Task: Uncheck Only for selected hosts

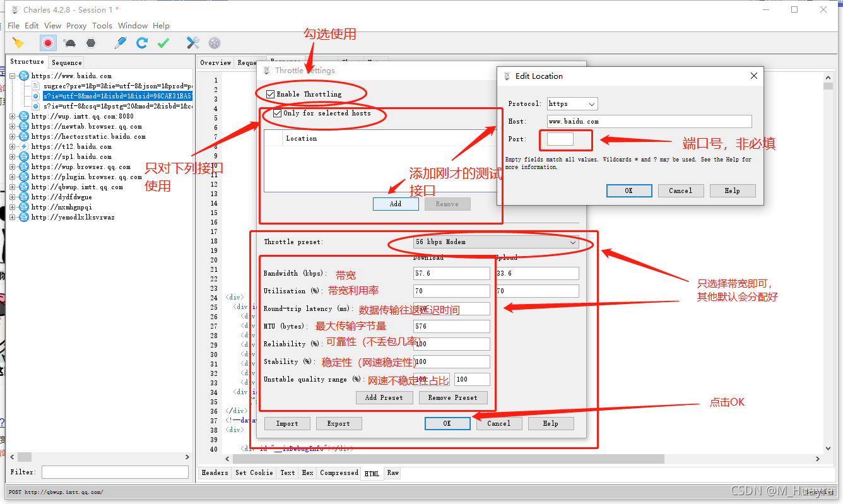Action: (278, 114)
